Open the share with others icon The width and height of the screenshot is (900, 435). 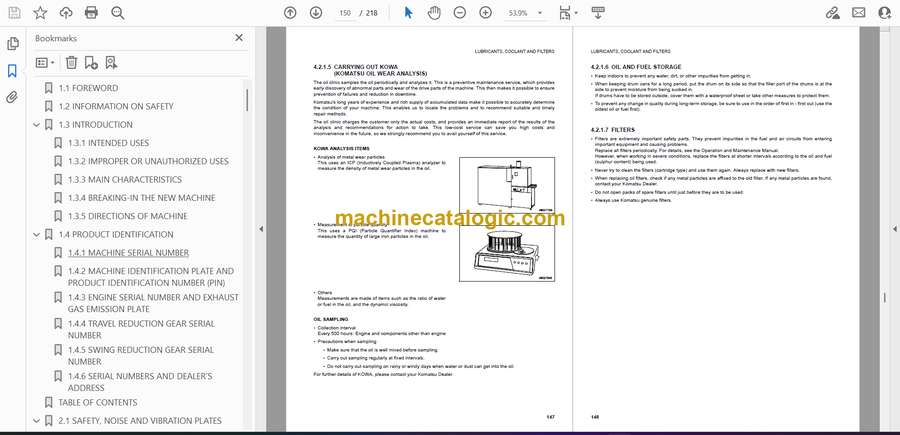click(x=885, y=13)
